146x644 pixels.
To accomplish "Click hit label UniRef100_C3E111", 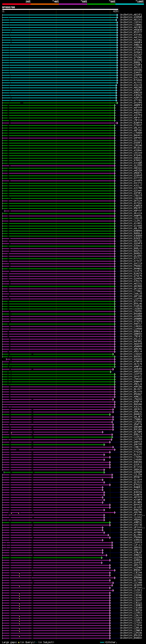I will point(131,602).
